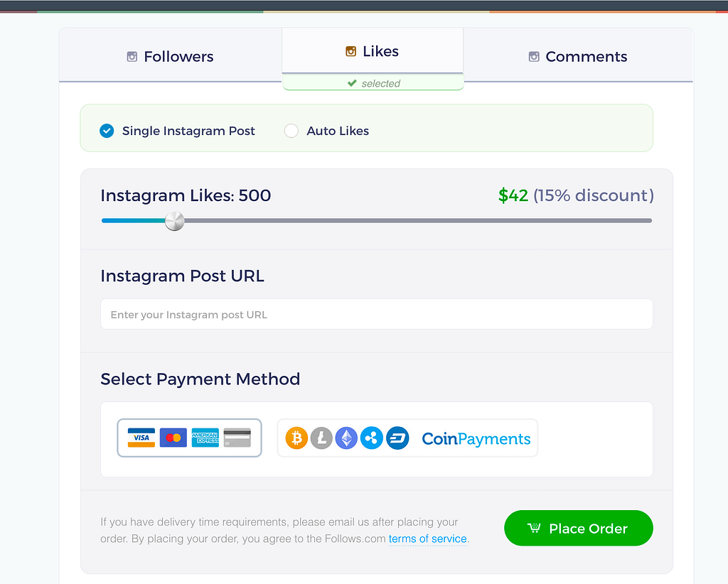This screenshot has width=728, height=584.
Task: Click the Visa card icon
Action: 141,438
